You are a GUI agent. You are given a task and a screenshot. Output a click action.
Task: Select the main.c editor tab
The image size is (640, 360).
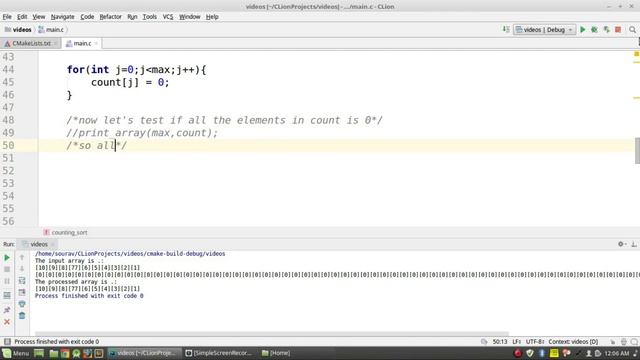pyautogui.click(x=82, y=43)
